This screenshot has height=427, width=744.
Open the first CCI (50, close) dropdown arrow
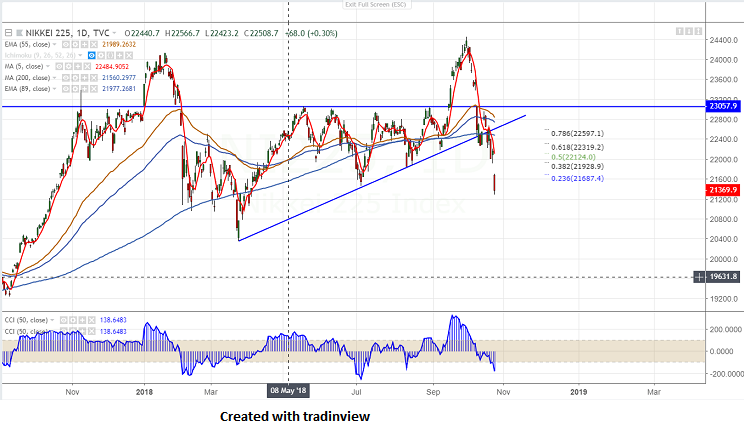(52, 320)
